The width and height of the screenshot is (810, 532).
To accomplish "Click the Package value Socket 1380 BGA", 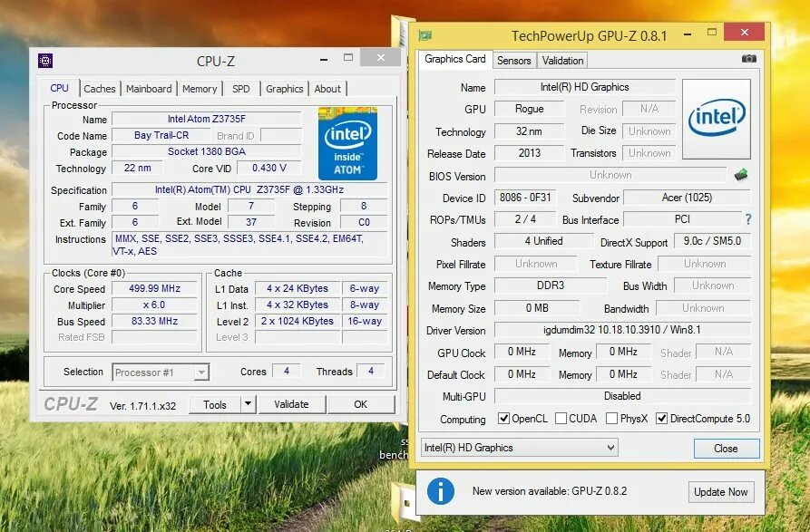I will [x=207, y=151].
